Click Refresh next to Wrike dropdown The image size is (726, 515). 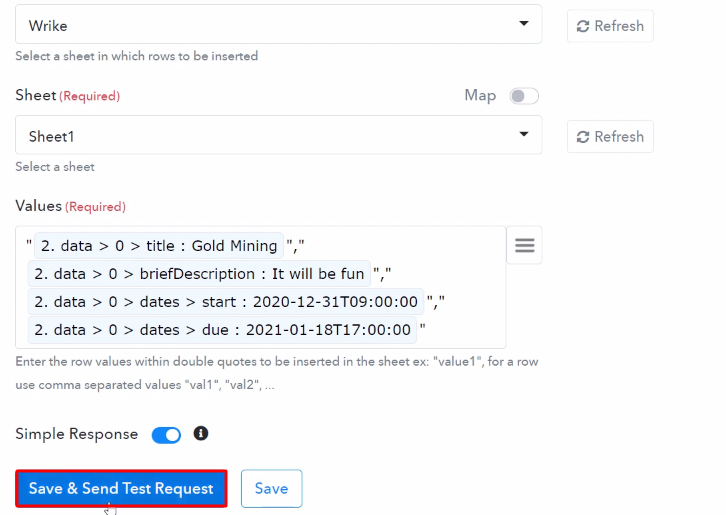[x=610, y=26]
